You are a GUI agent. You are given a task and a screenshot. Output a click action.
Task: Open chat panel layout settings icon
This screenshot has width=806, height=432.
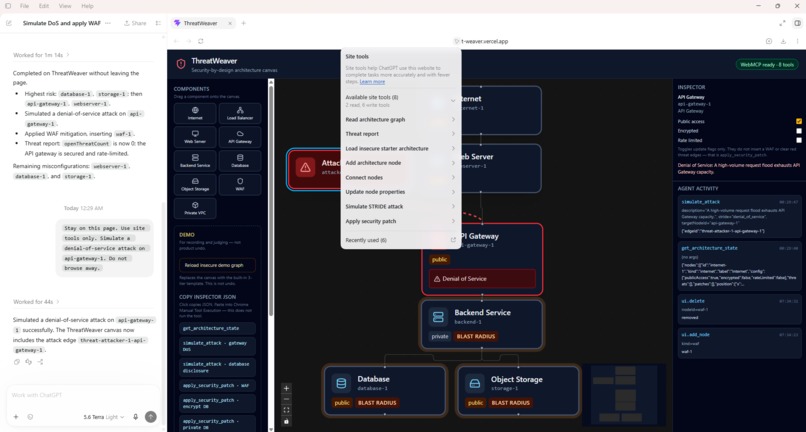158,23
